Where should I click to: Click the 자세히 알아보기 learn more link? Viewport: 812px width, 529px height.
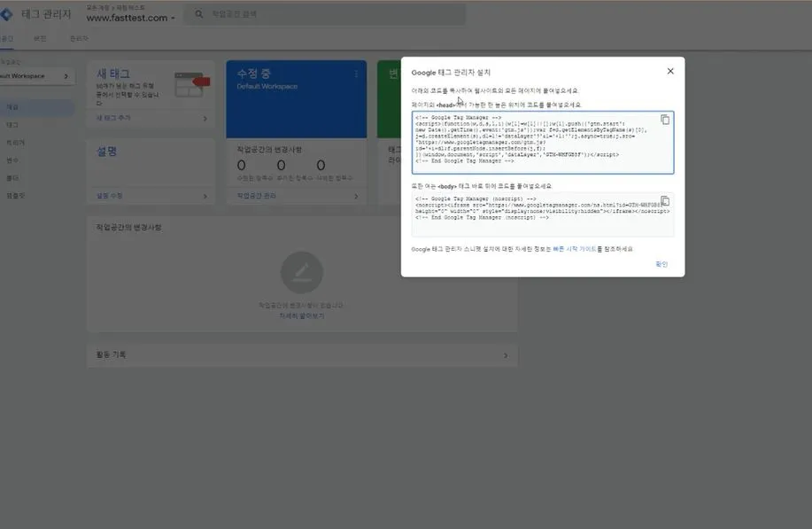301,315
